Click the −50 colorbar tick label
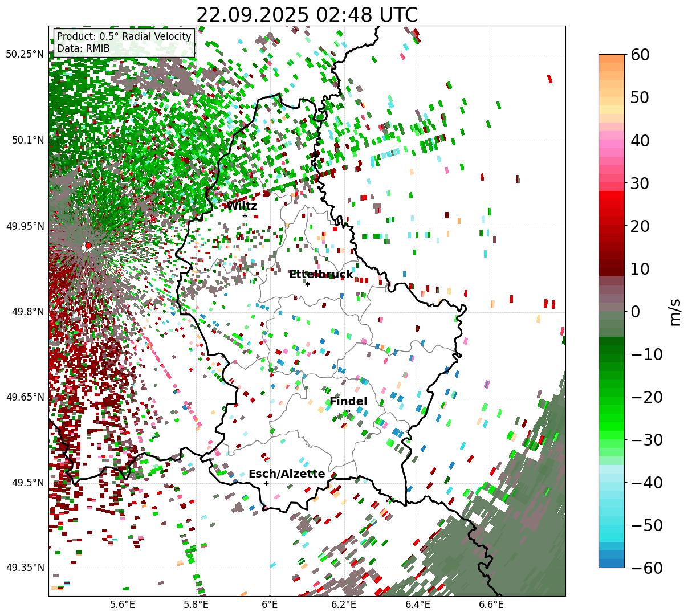688x616 pixels. (x=647, y=525)
